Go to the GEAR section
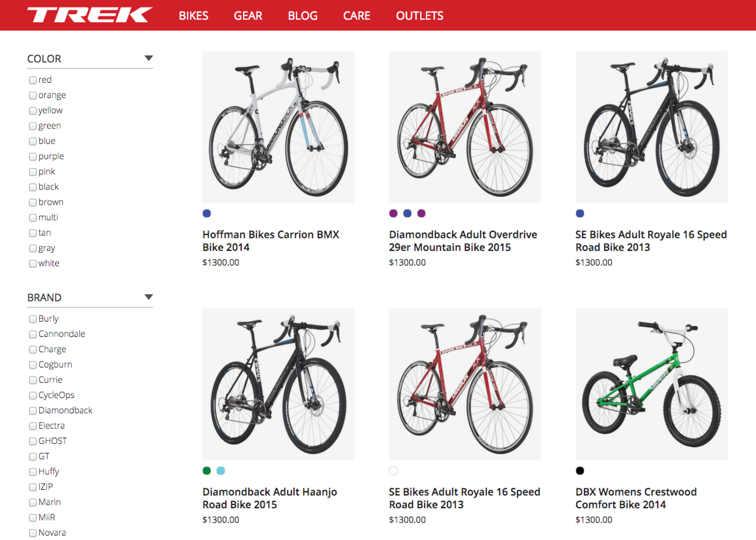 click(x=248, y=16)
